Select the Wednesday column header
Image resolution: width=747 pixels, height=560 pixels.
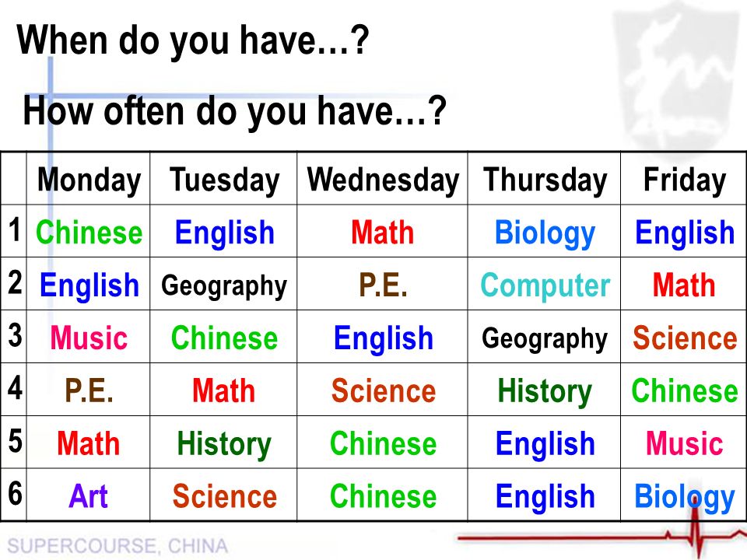[x=383, y=180]
